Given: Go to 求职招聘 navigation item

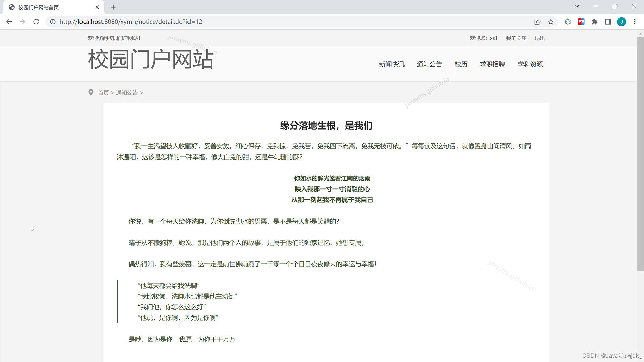Looking at the screenshot, I should 492,64.
